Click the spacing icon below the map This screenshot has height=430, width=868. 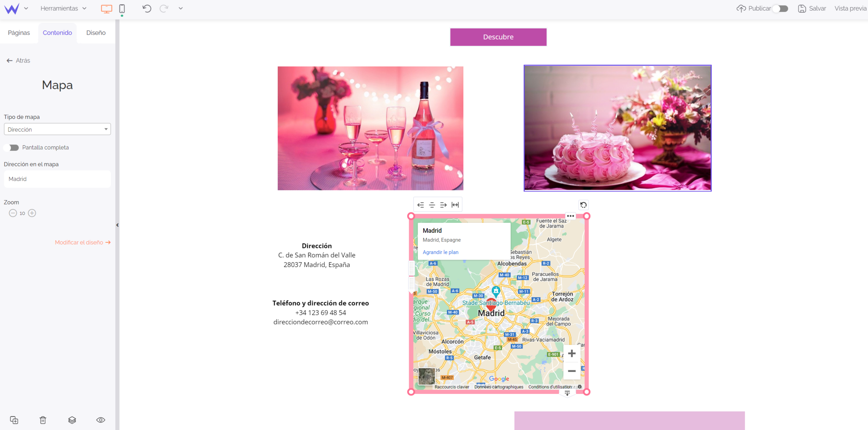coord(567,393)
